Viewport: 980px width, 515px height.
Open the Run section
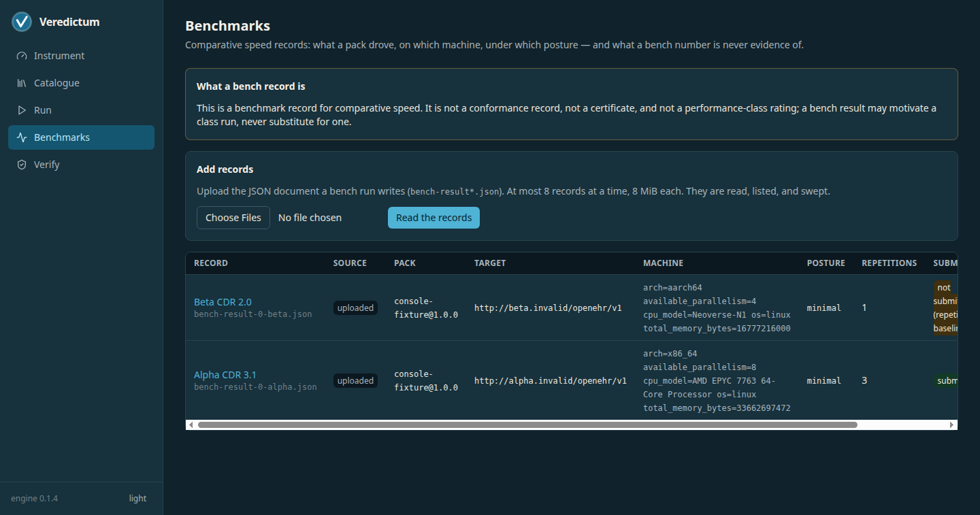point(81,110)
